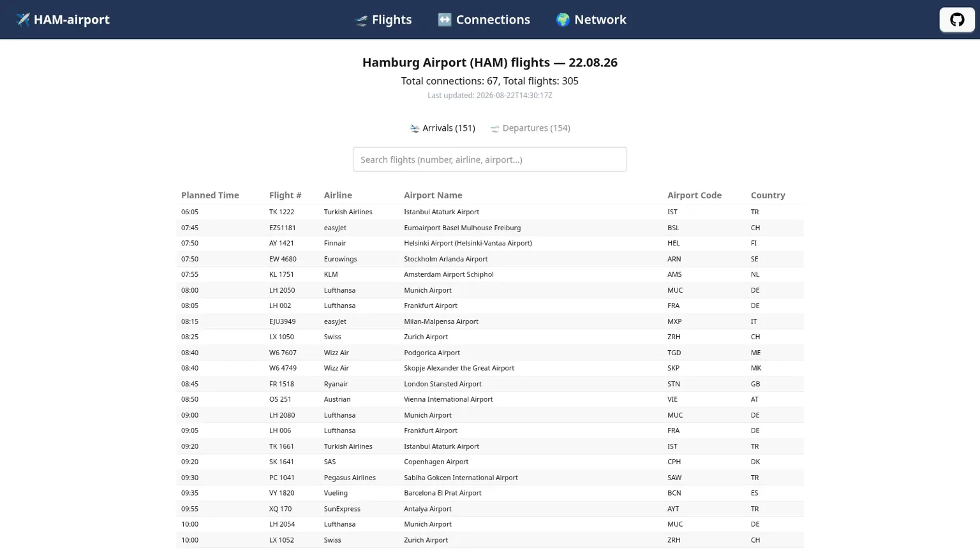This screenshot has width=980, height=551.
Task: Select flight number EZS1181
Action: coord(283,228)
